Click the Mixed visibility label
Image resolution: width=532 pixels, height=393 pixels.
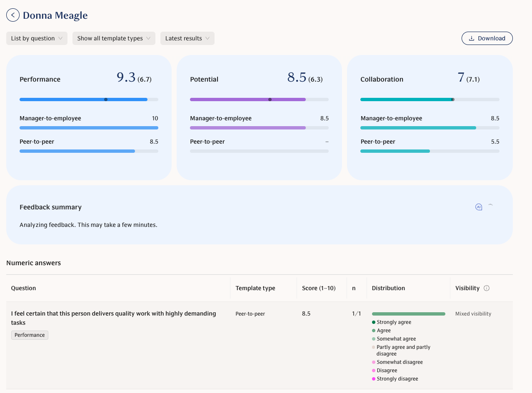[x=473, y=314]
